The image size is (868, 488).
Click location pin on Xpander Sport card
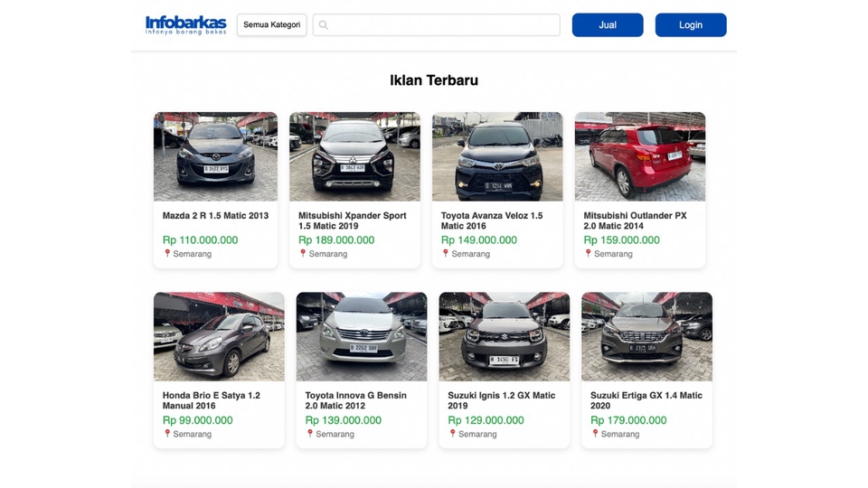[303, 253]
